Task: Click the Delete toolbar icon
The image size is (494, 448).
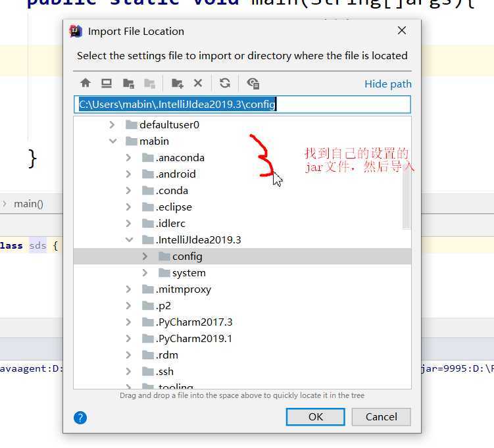Action: (x=198, y=83)
